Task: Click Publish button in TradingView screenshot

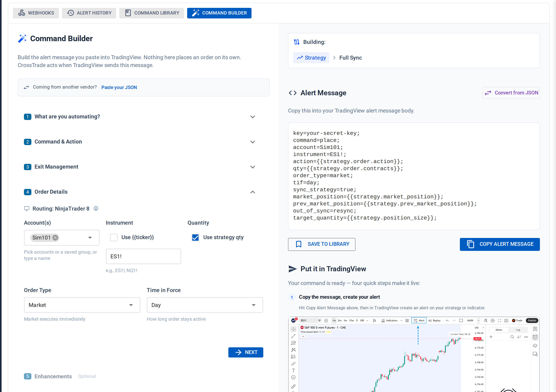Action: (532, 320)
